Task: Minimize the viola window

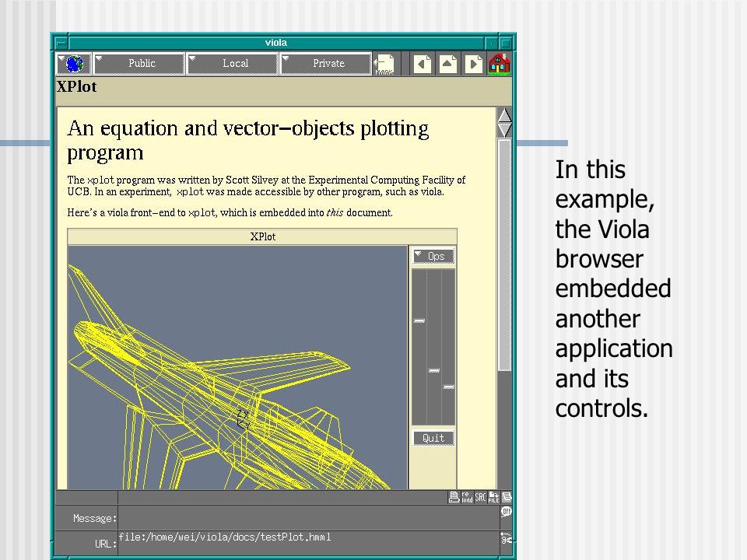Action: click(x=492, y=43)
